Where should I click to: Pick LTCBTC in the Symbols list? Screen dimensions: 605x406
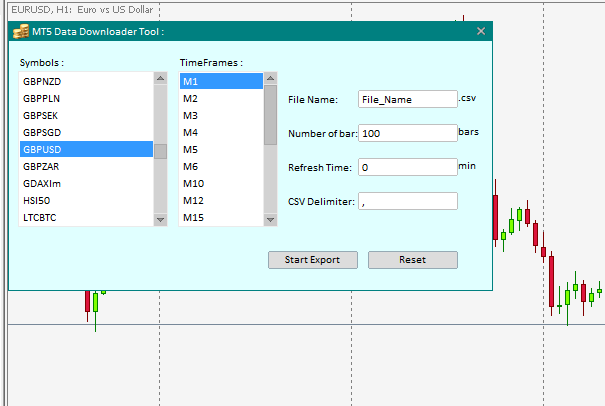tap(86, 217)
